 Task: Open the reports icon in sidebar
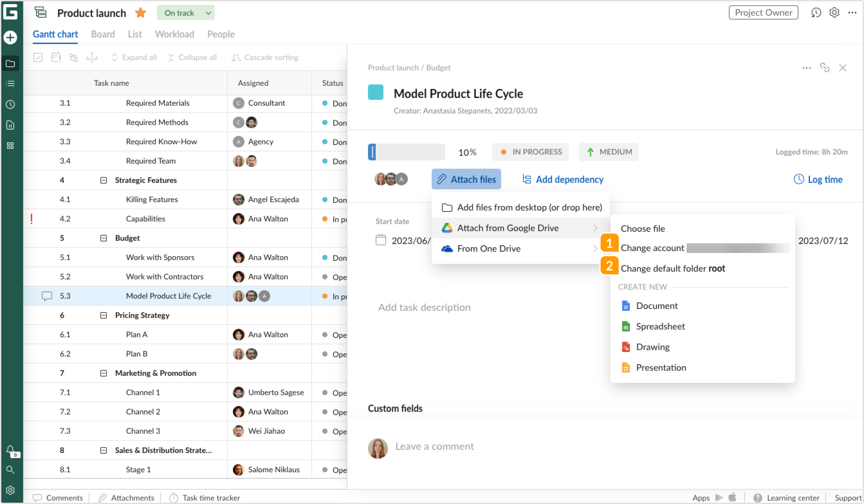coord(10,125)
